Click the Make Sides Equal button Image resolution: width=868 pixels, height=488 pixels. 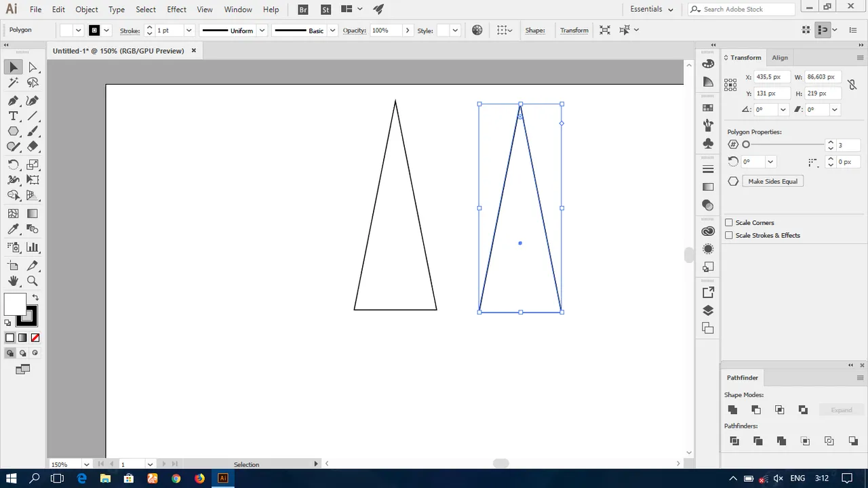click(x=773, y=181)
